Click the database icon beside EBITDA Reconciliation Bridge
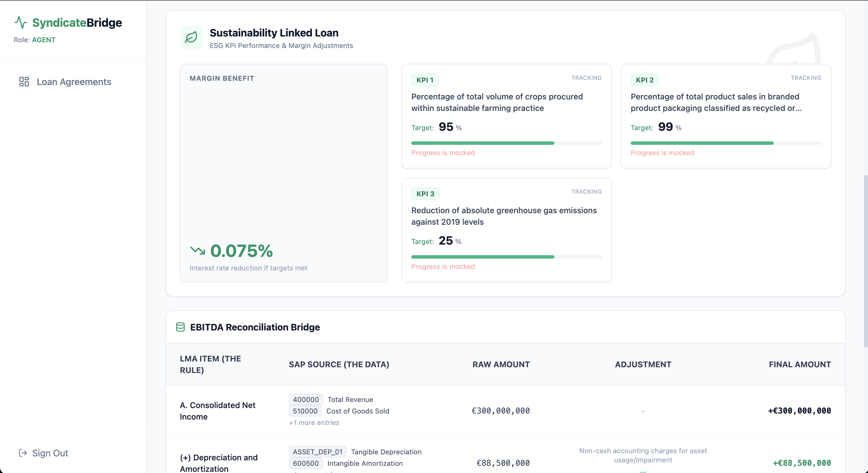 (180, 327)
